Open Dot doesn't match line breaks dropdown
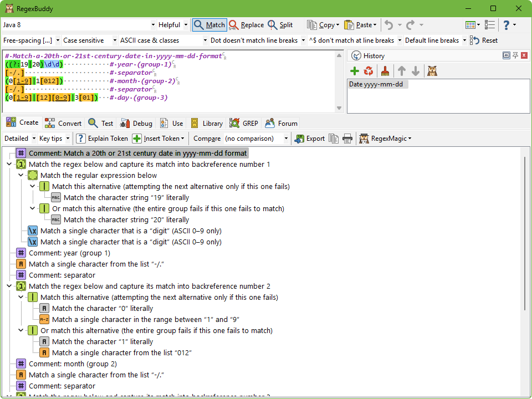The image size is (532, 399). [x=303, y=40]
